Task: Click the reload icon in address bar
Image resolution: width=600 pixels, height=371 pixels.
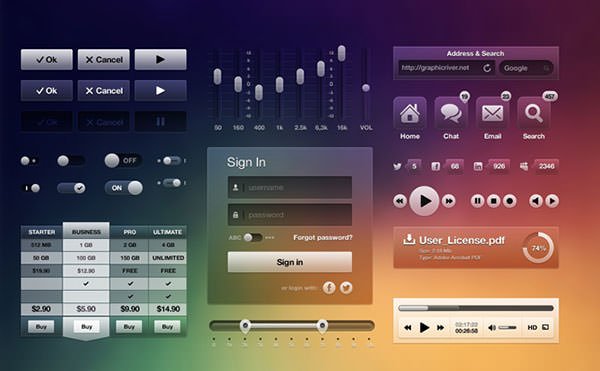Action: (x=487, y=68)
